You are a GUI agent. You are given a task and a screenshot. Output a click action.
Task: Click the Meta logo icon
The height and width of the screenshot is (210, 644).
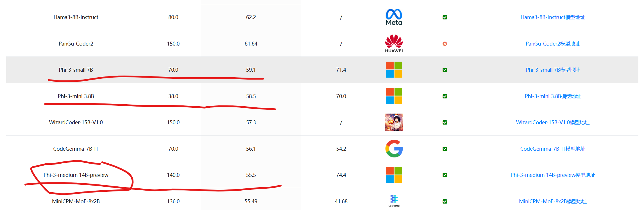click(x=394, y=17)
